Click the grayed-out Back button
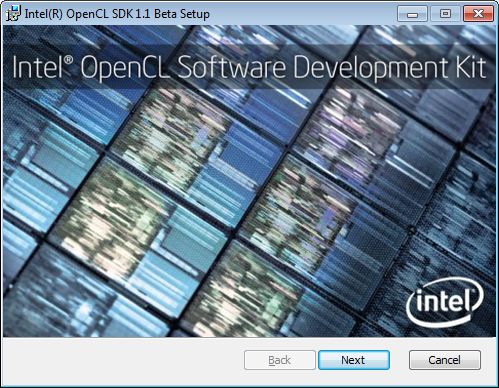Screen dimensions: 499x388 280,360
